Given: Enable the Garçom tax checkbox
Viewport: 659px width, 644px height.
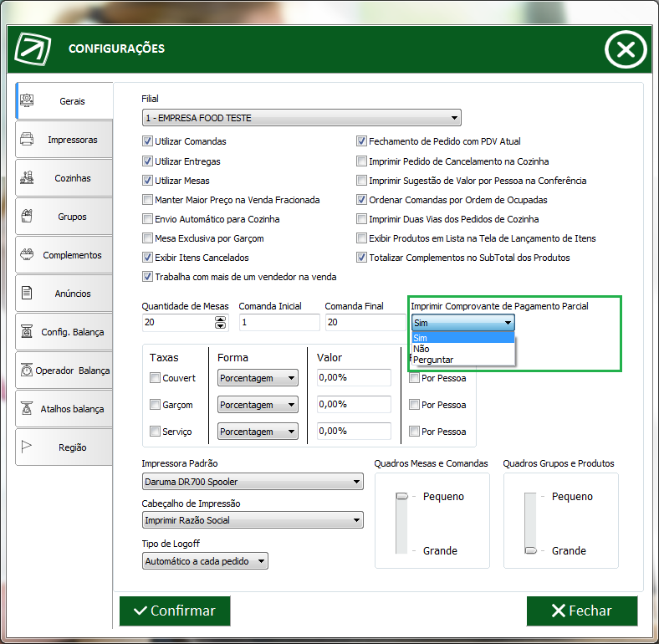Looking at the screenshot, I should point(155,405).
